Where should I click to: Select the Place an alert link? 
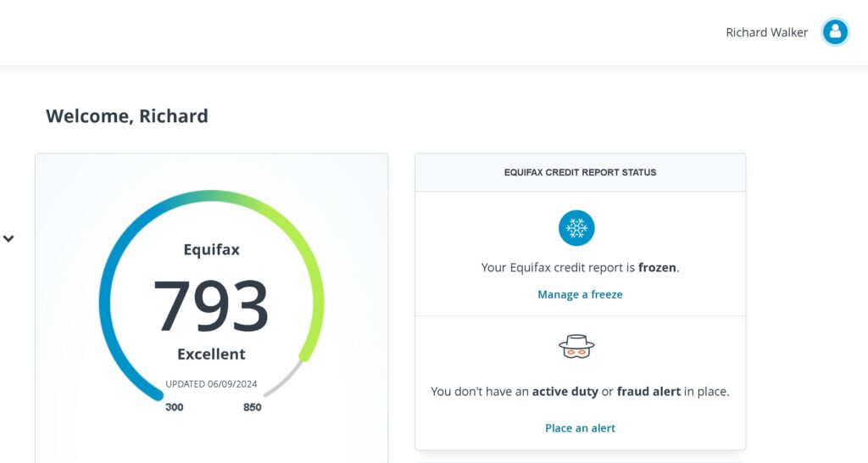click(580, 428)
